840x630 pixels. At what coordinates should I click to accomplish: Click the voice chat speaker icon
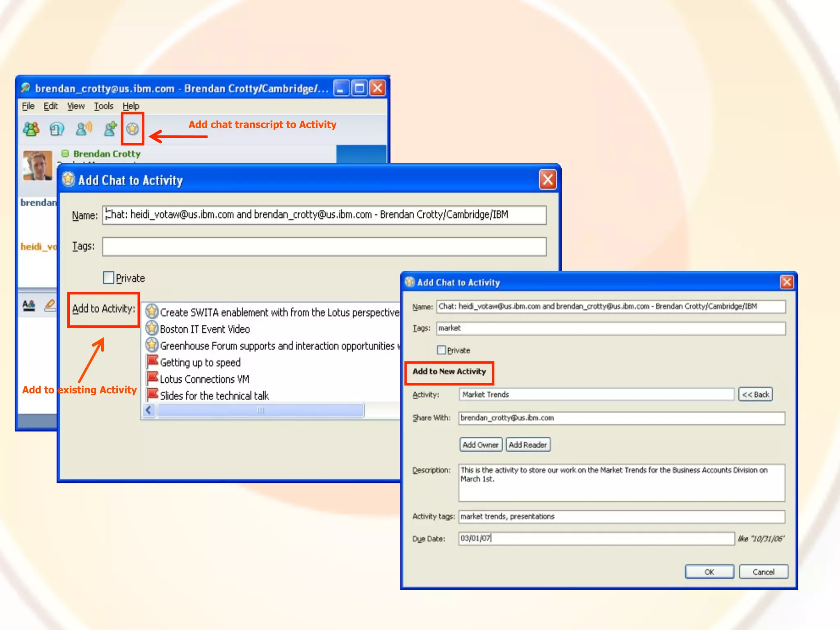tap(84, 129)
